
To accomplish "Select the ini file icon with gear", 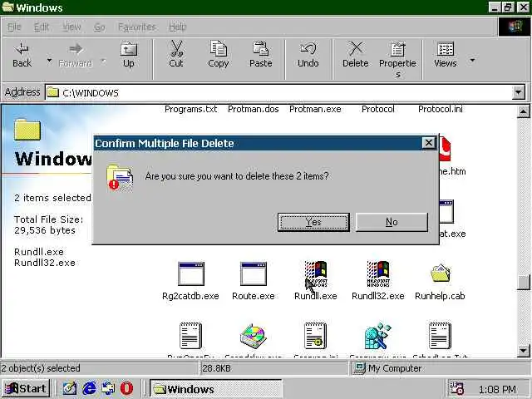I will coord(316,336).
